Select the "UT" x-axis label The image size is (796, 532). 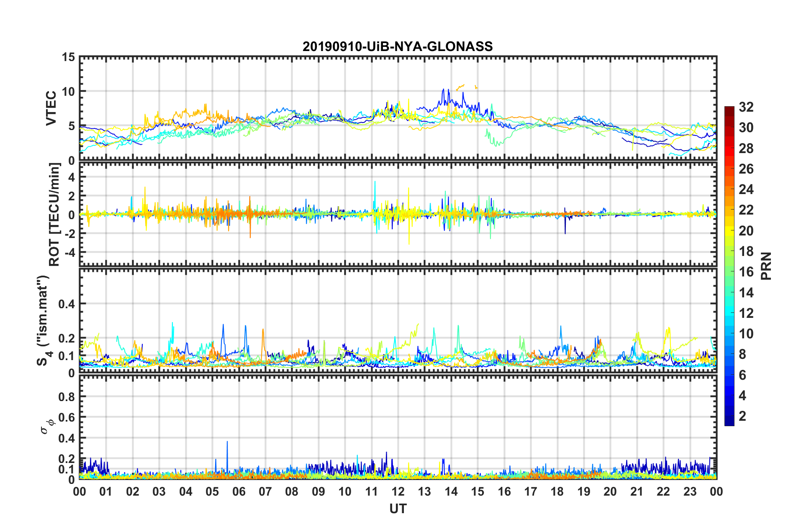click(398, 508)
